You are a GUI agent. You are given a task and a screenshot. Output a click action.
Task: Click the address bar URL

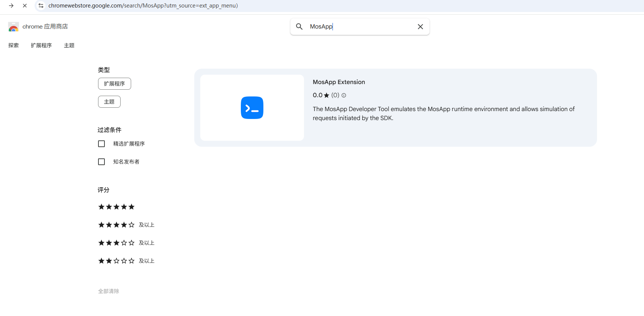(143, 6)
